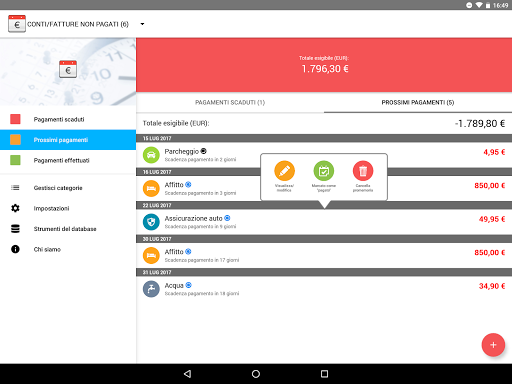The width and height of the screenshot is (512, 384).
Task: Tap the do-not-disturb icon in status bar
Action: point(469,5)
